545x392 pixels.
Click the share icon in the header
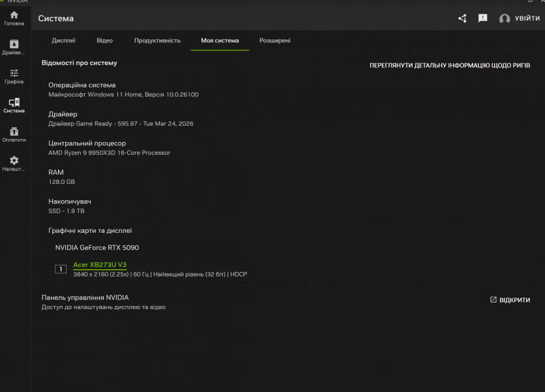[462, 18]
